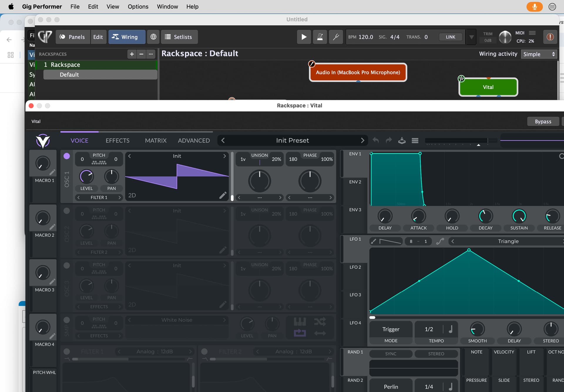Click the TRIM volume knob
The width and height of the screenshot is (564, 392).
click(x=505, y=37)
